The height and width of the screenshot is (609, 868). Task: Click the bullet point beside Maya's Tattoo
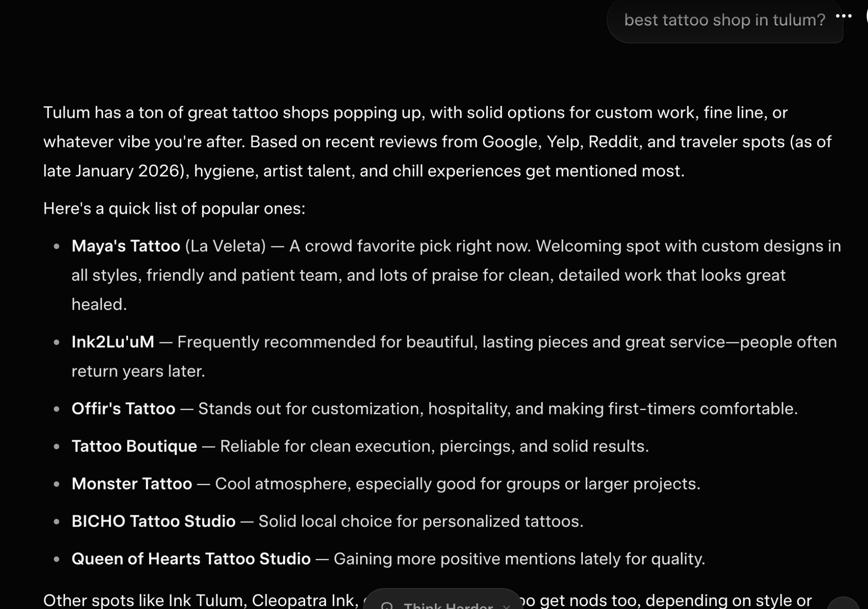[57, 246]
